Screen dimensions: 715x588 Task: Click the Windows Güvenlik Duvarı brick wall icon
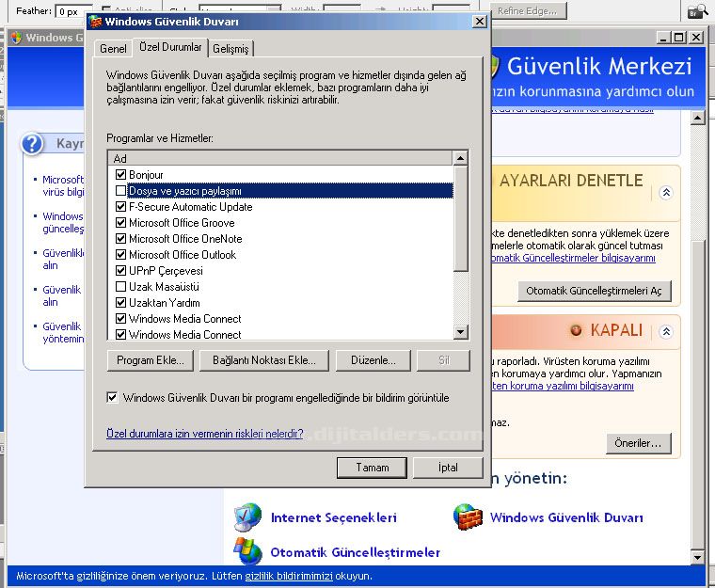click(468, 516)
